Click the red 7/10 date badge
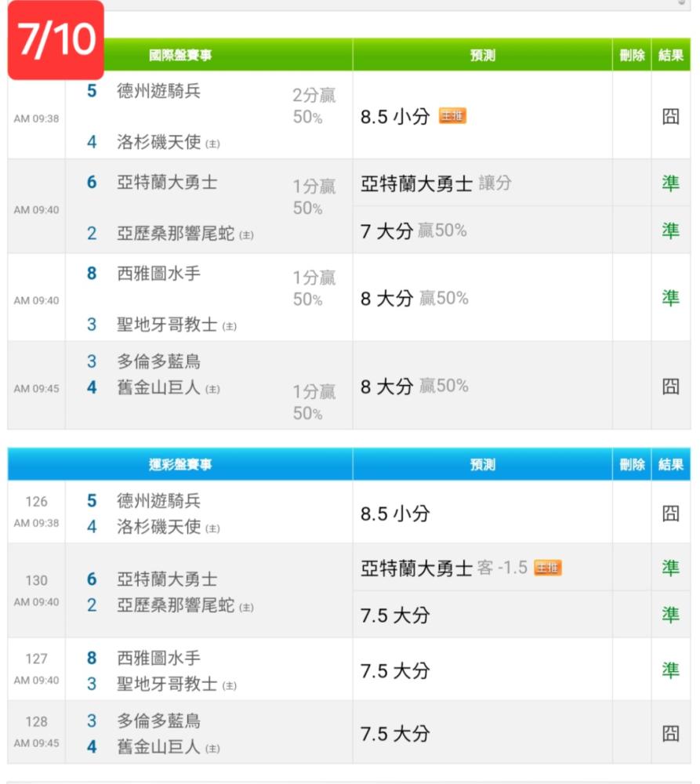This screenshot has width=700, height=784. point(56,40)
